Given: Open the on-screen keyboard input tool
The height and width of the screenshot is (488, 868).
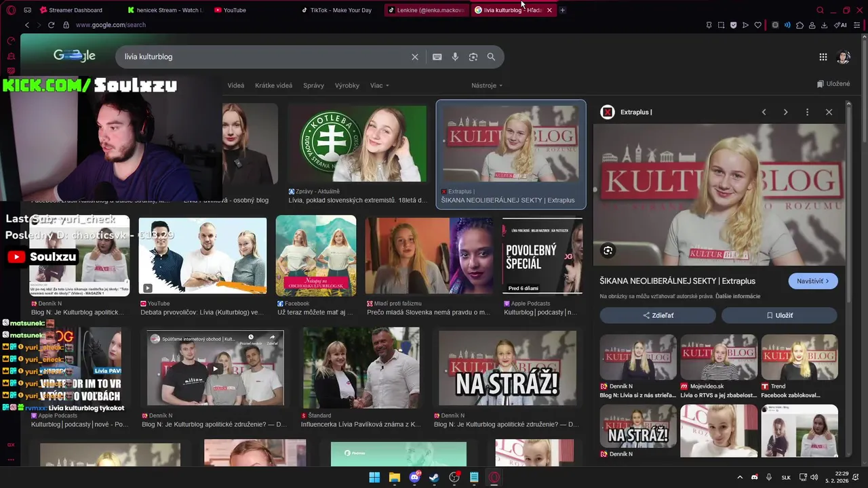Looking at the screenshot, I should click(x=437, y=57).
